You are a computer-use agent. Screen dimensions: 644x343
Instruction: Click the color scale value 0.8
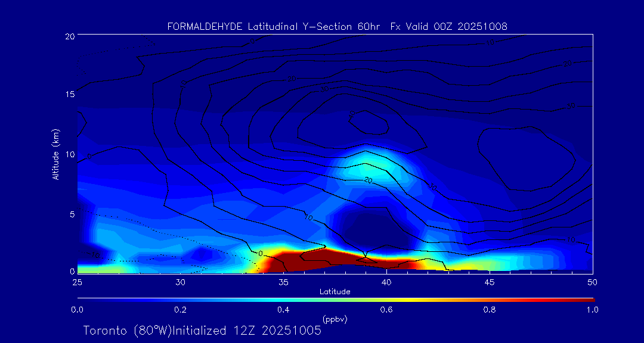[x=490, y=310]
